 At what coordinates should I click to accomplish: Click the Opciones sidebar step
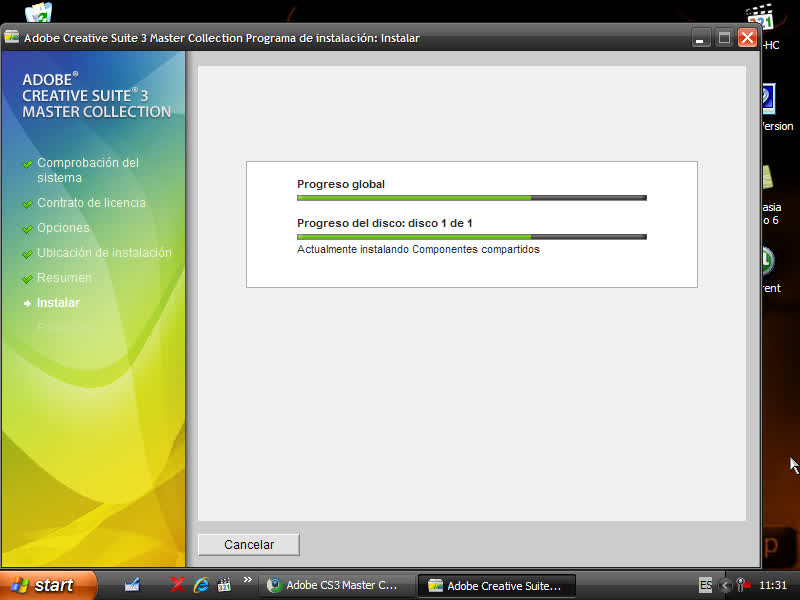tap(63, 228)
